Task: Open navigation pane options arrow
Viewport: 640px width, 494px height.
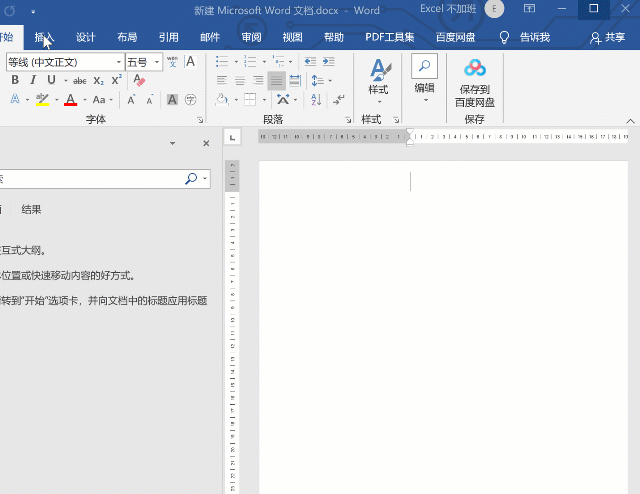Action: point(173,143)
